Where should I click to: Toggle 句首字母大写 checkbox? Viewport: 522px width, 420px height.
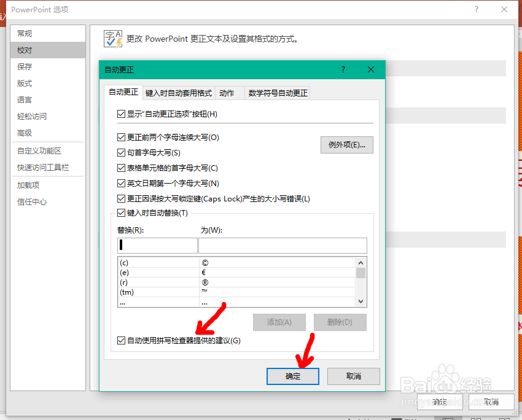coord(121,152)
